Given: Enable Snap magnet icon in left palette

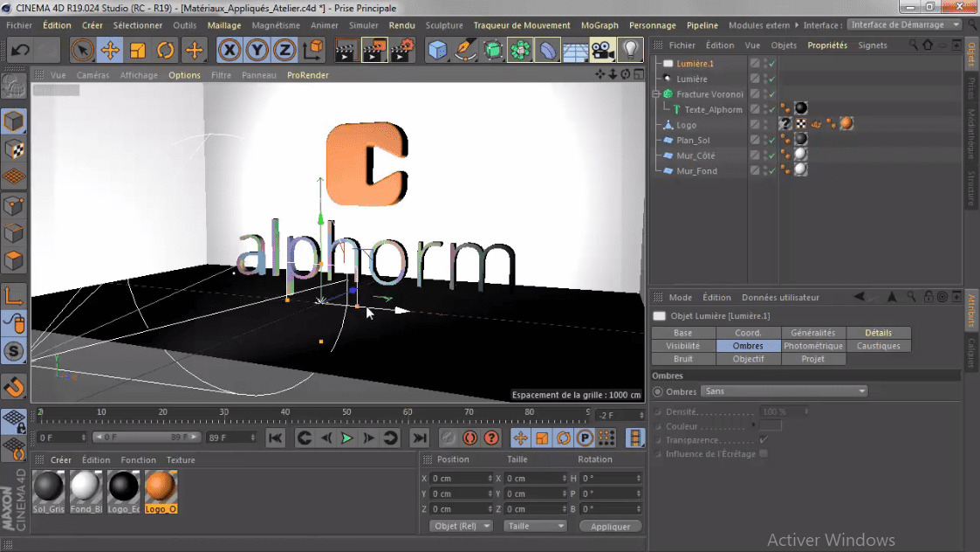Looking at the screenshot, I should pos(14,387).
